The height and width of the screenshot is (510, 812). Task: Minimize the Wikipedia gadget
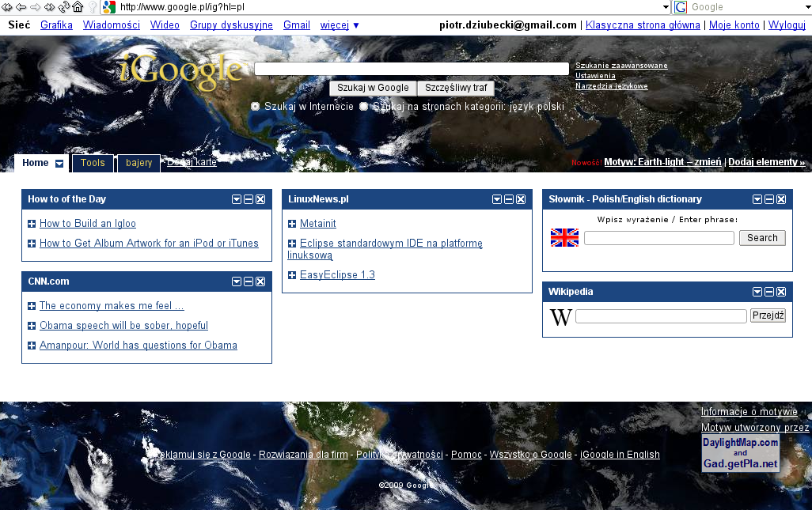(769, 292)
